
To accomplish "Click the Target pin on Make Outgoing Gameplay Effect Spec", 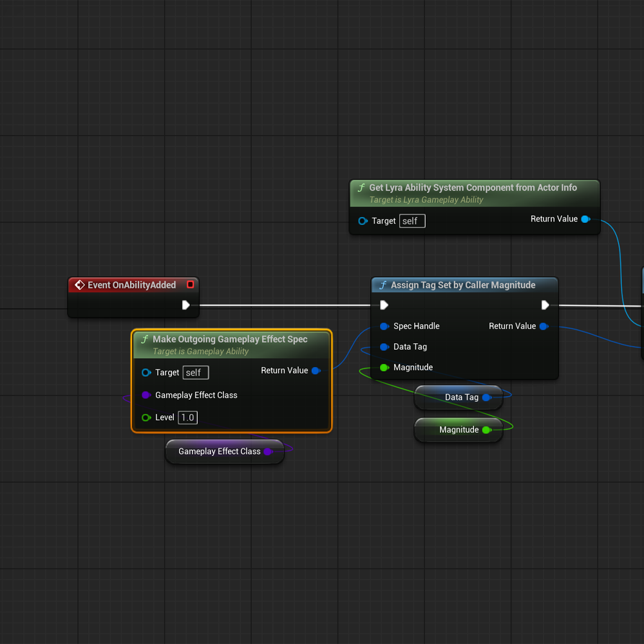I will tap(146, 372).
